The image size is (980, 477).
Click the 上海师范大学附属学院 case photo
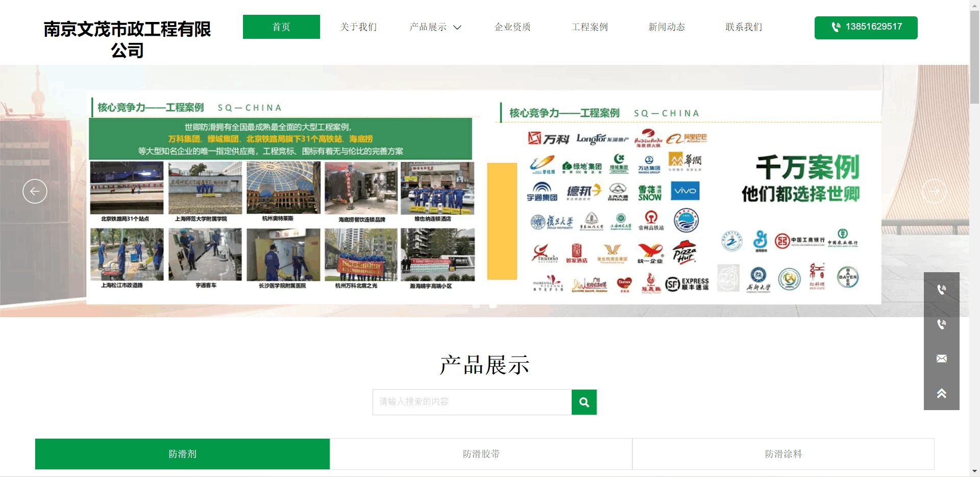[x=205, y=187]
